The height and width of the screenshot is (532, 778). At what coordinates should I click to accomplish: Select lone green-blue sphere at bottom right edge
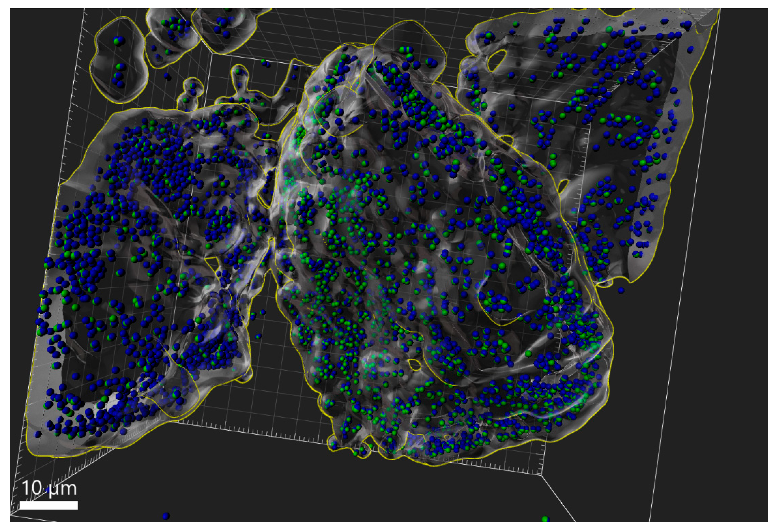546,519
